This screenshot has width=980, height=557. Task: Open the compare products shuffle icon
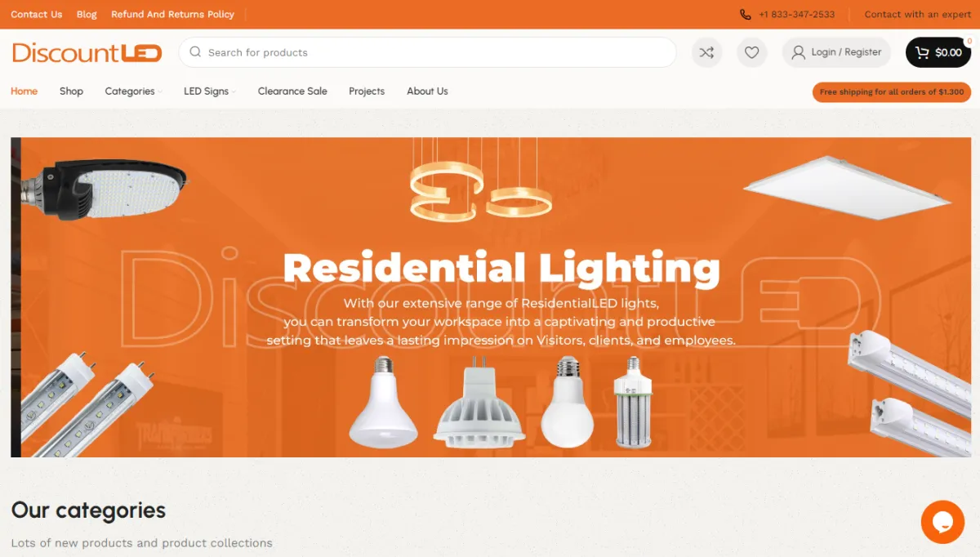pos(707,52)
